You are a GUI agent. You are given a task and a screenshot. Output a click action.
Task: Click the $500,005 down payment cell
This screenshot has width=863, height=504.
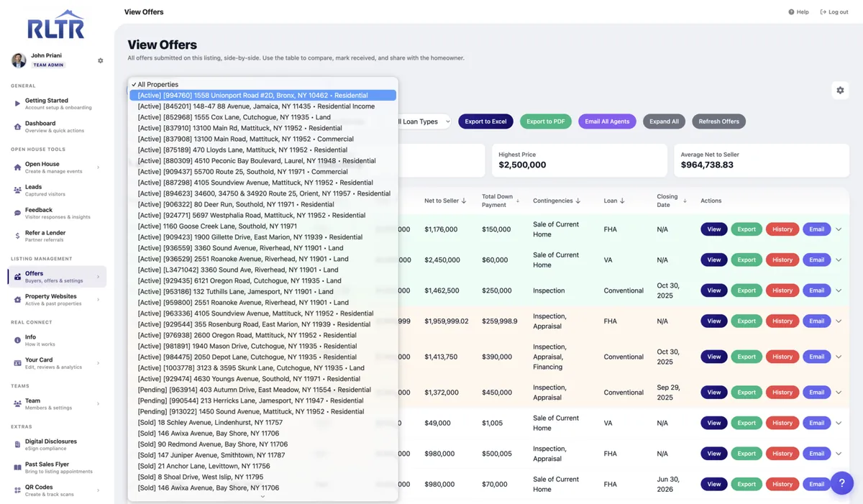498,454
